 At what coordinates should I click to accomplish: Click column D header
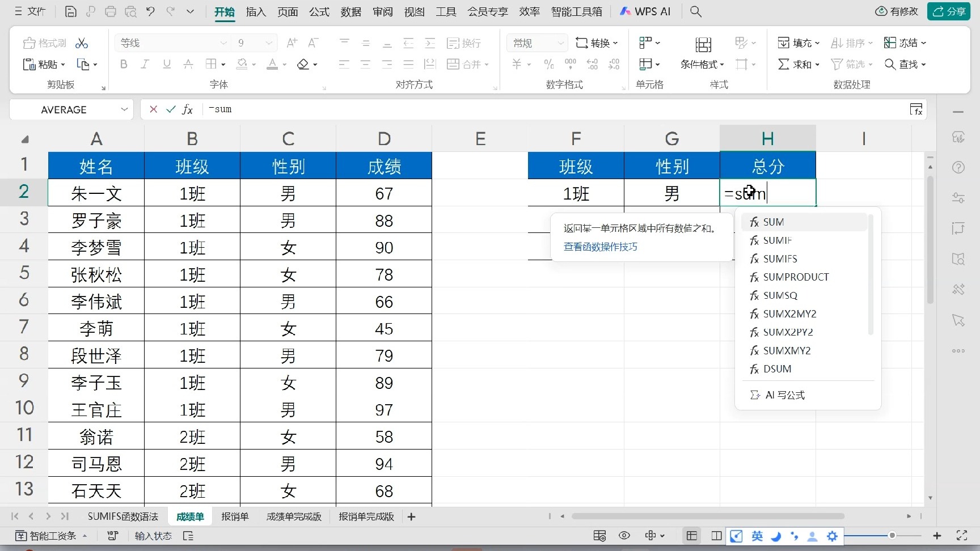384,138
